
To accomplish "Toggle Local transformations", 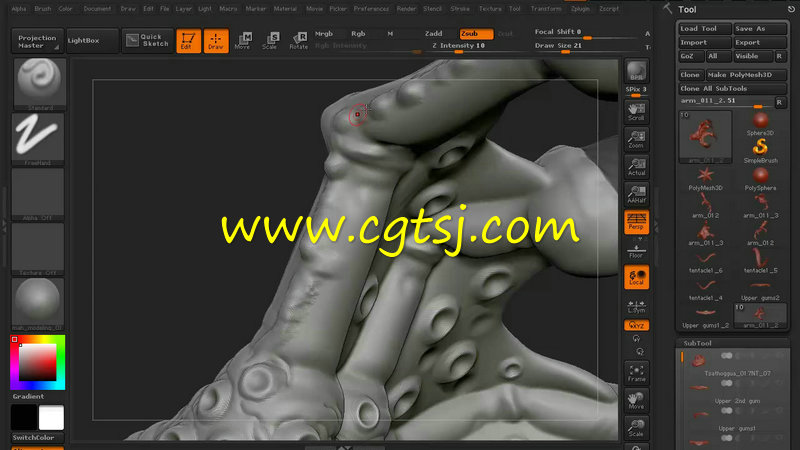I will coord(636,277).
